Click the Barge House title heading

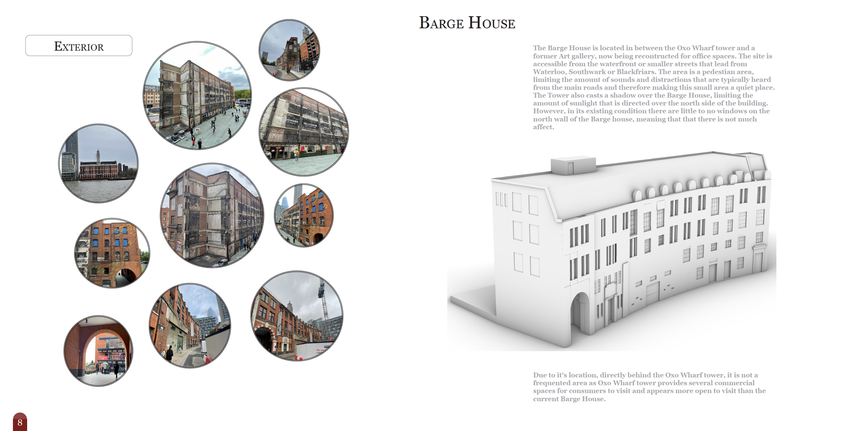pos(467,23)
